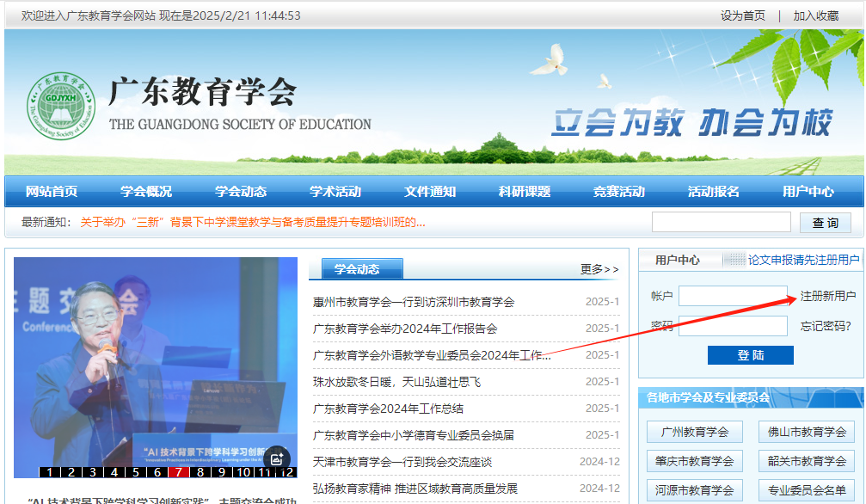Switch slideshow to slide 9
The width and height of the screenshot is (866, 504).
222,472
